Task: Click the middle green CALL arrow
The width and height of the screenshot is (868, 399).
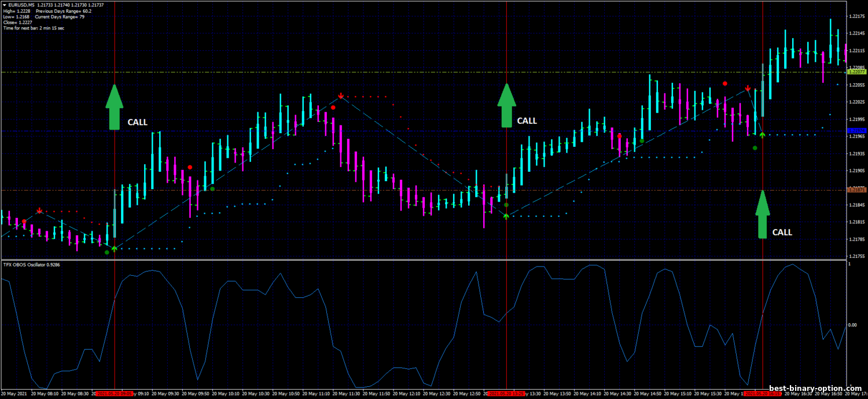Action: pos(506,105)
